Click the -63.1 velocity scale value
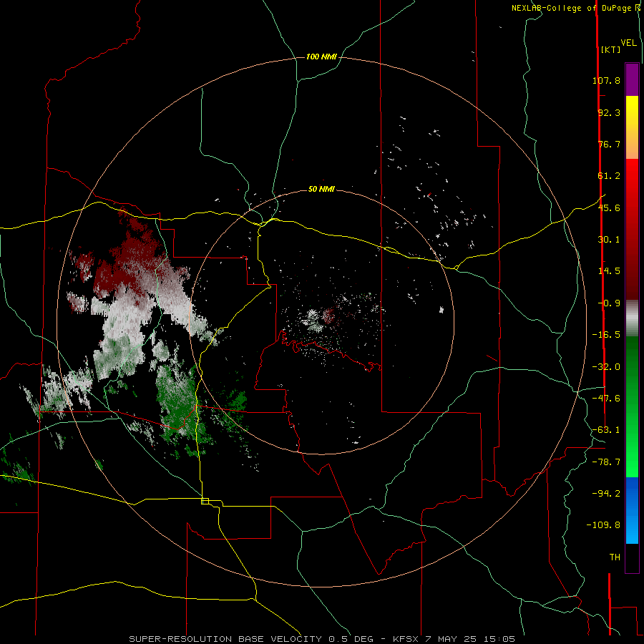This screenshot has height=644, width=644. (x=607, y=430)
